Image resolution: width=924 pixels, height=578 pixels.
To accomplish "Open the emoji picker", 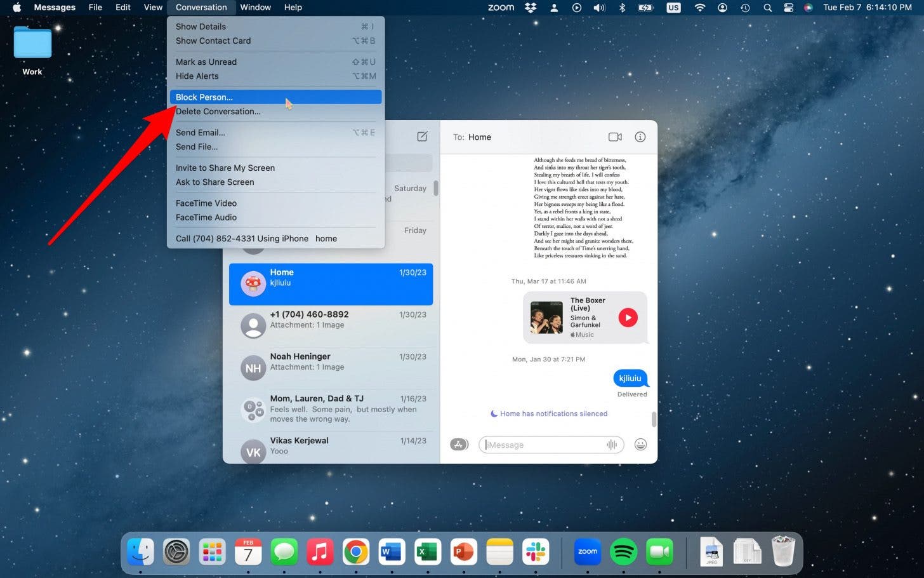I will [640, 445].
